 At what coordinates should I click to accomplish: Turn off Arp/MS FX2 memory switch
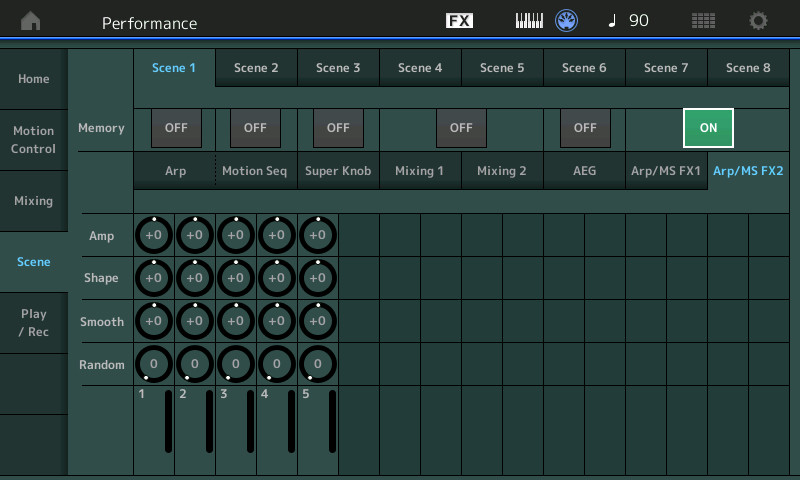coord(708,128)
